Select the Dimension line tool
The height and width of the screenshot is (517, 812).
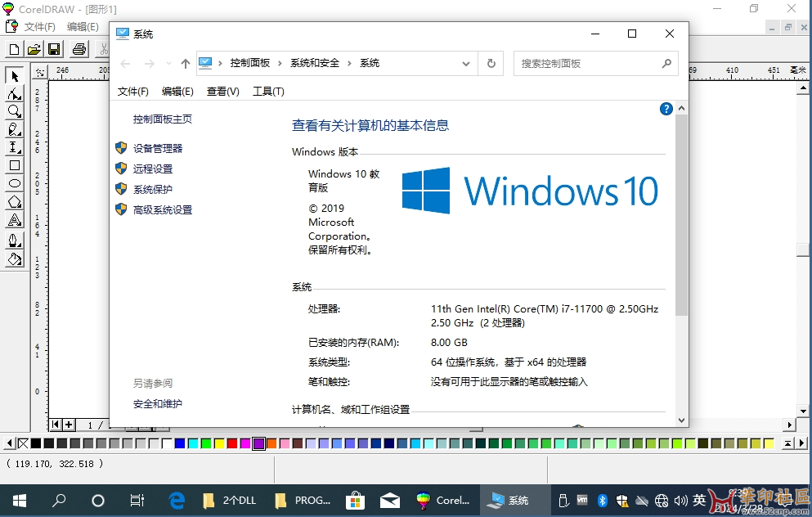15,147
